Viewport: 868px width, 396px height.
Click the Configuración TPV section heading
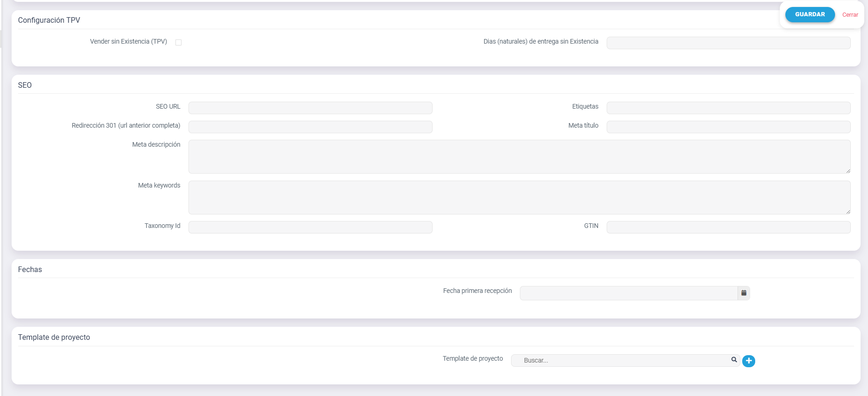[x=49, y=20]
